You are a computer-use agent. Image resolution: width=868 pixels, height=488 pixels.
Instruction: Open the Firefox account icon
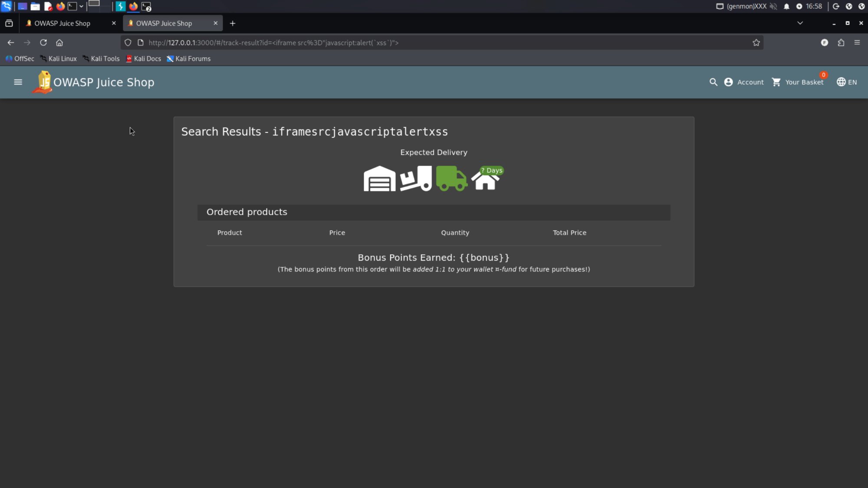pos(825,43)
